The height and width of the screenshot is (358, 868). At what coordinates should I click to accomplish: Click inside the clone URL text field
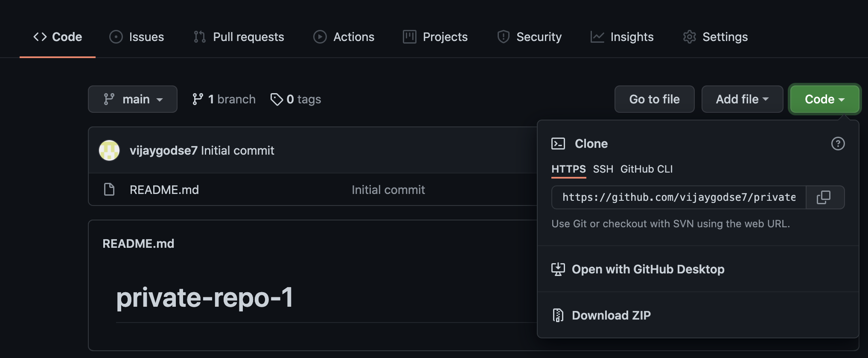click(x=679, y=197)
